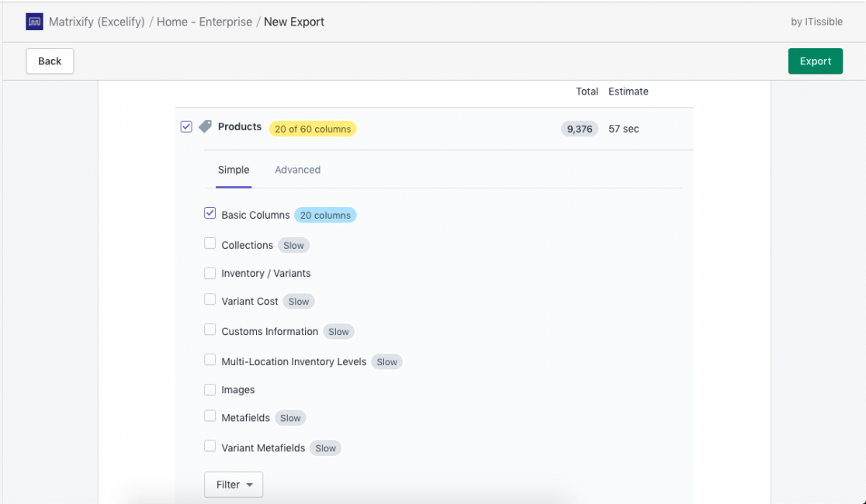Enable Multi-Location Inventory Levels

(x=210, y=359)
